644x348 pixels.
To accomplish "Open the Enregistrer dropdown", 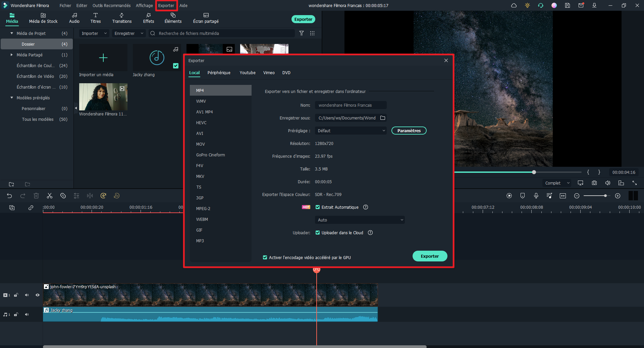I will click(x=129, y=33).
